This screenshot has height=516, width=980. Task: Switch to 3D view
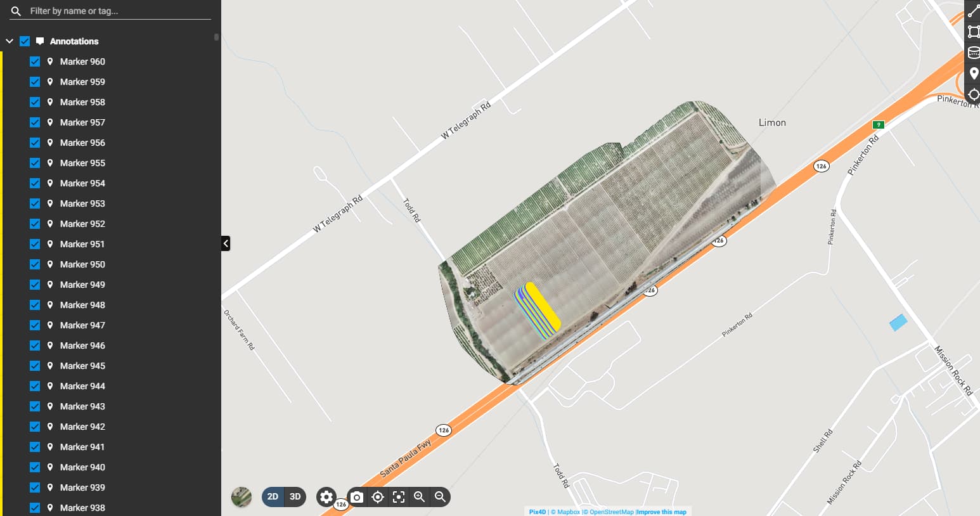(295, 497)
